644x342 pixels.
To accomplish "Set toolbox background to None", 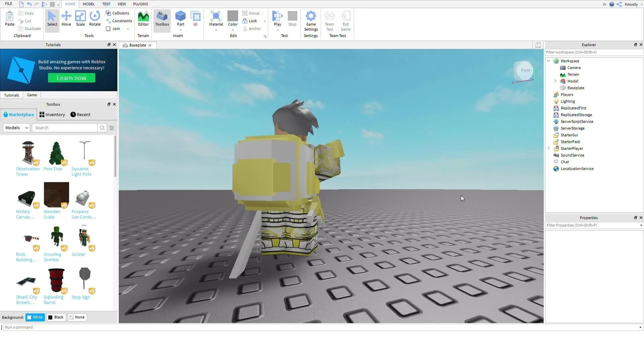I will tap(77, 317).
